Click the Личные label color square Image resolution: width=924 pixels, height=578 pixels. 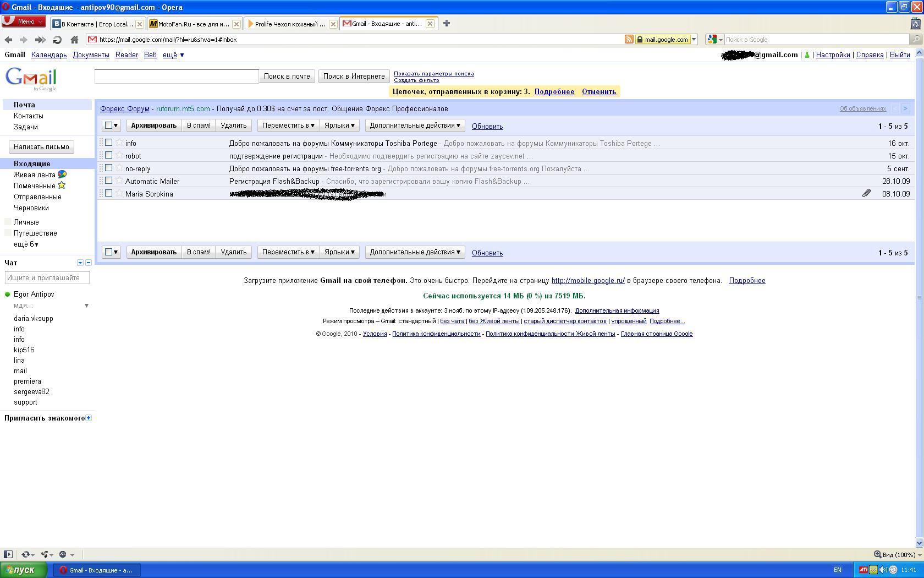[8, 222]
